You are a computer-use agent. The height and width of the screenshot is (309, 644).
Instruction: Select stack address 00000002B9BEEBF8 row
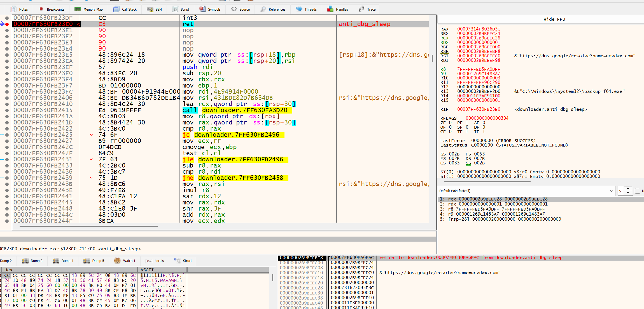click(x=302, y=258)
